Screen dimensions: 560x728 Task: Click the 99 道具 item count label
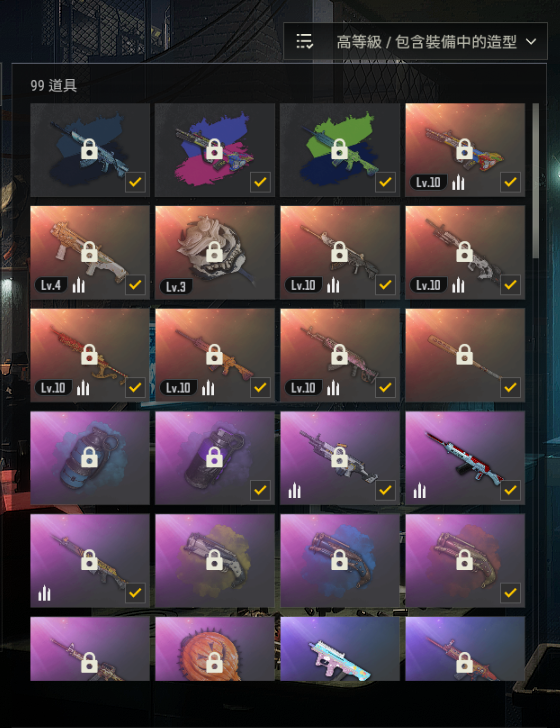[x=53, y=85]
